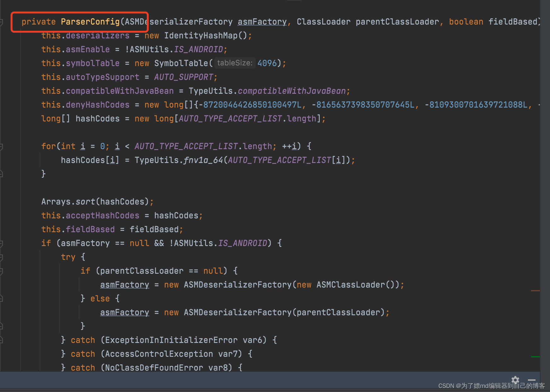Jump to the green stripe mark on scrollbar
This screenshot has width=550, height=392.
pos(535,357)
